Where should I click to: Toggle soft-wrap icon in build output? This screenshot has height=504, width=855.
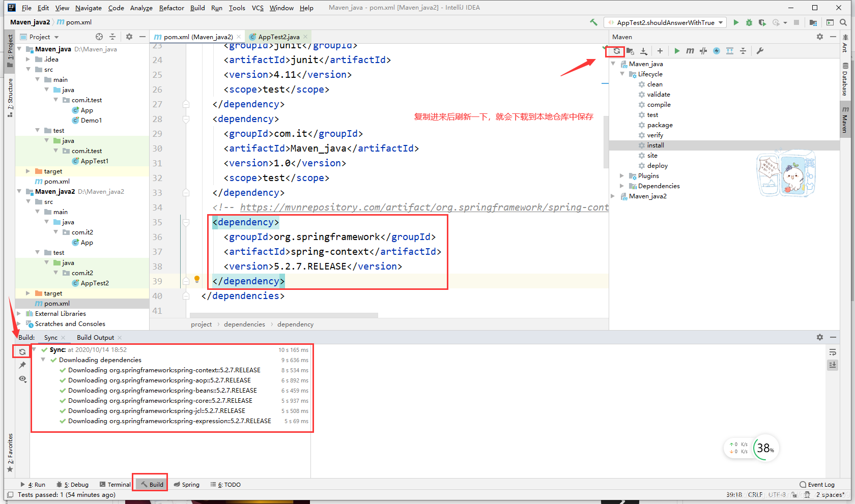tap(833, 352)
